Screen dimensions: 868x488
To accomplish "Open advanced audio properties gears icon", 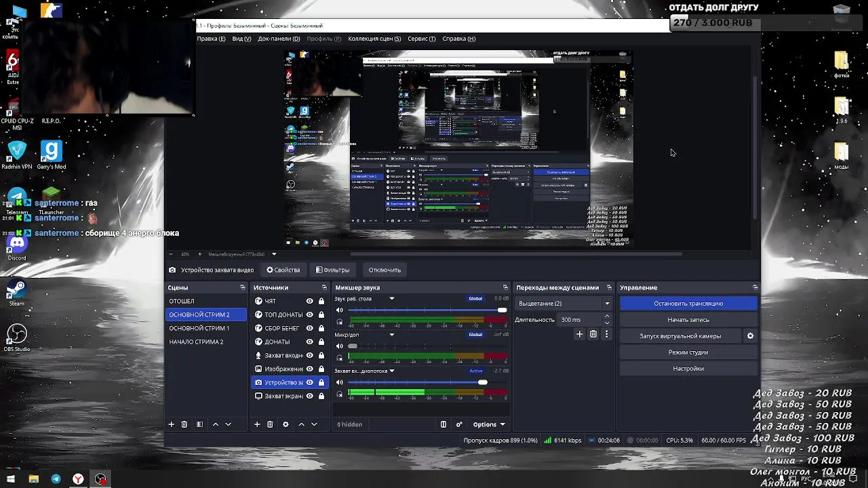I will coord(459,424).
